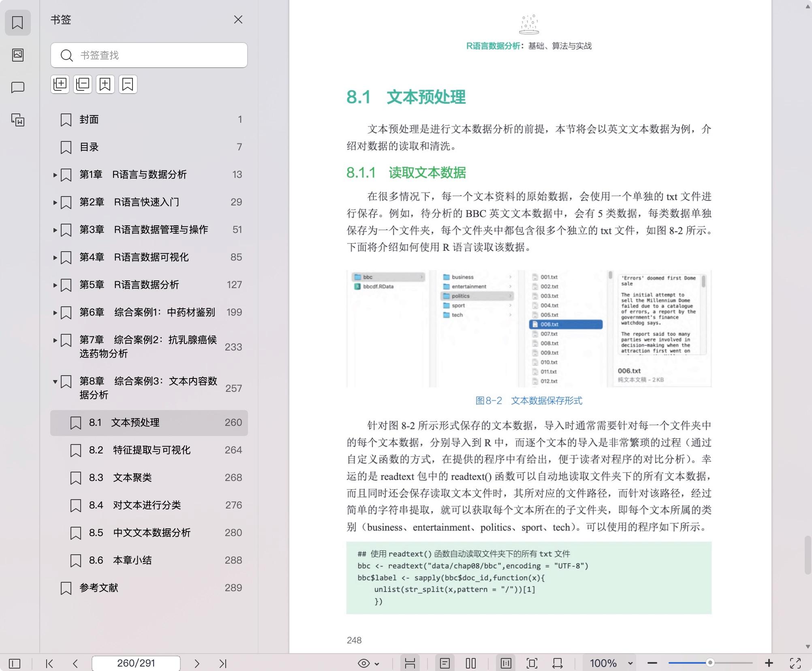Expand 第3章 R语言数据管理与操作
Screen dimensions: 812x671
click(x=55, y=230)
